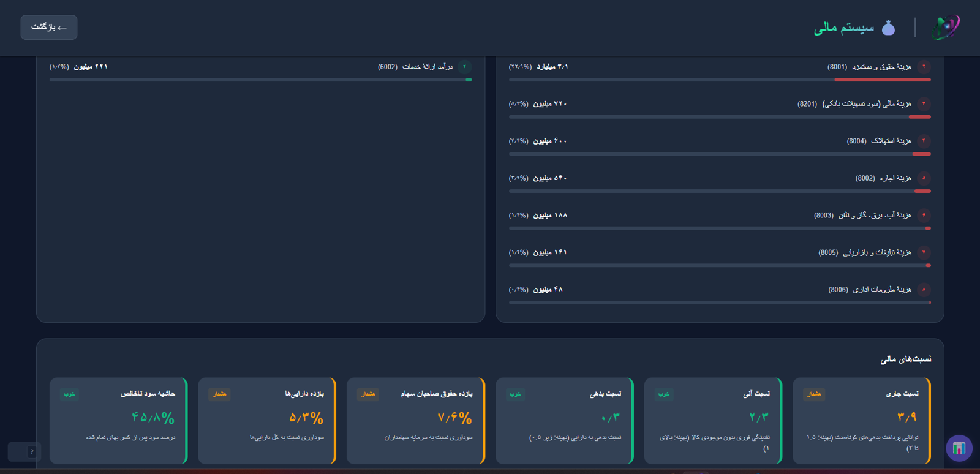
Task: Open the floating chart button at bottom right
Action: click(x=959, y=448)
